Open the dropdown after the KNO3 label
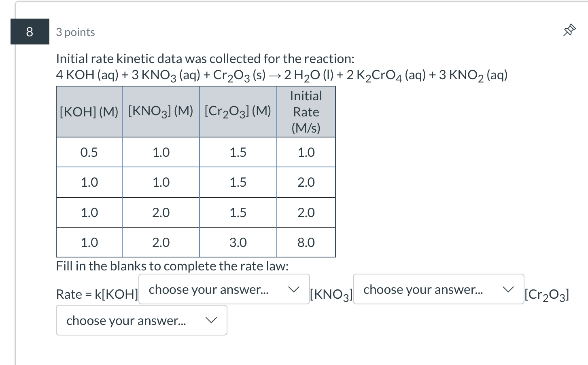 coord(438,289)
